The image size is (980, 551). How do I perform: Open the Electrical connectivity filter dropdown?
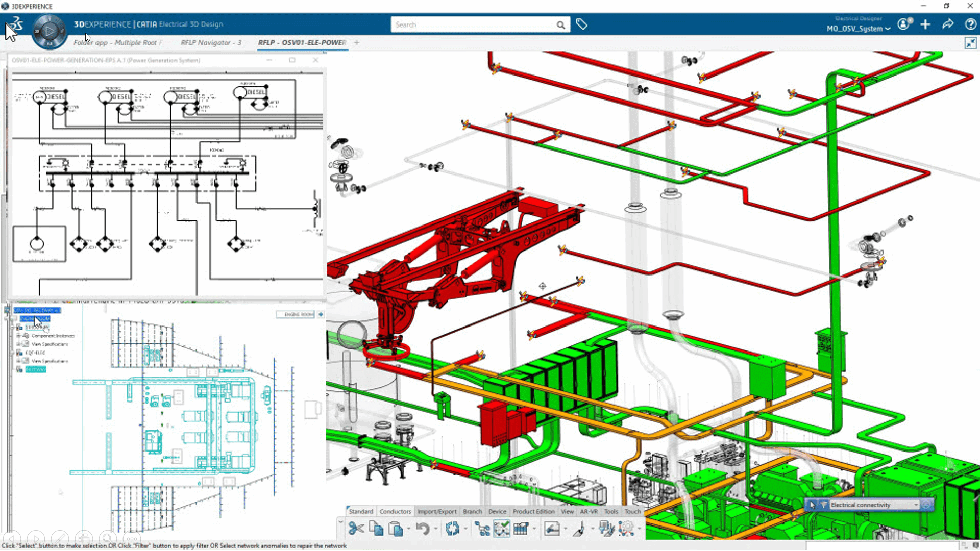coord(916,505)
